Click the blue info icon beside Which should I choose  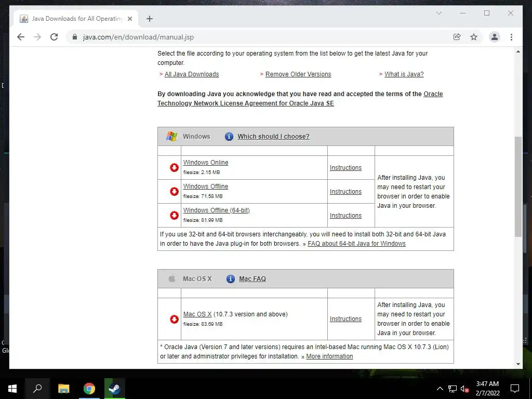click(229, 137)
